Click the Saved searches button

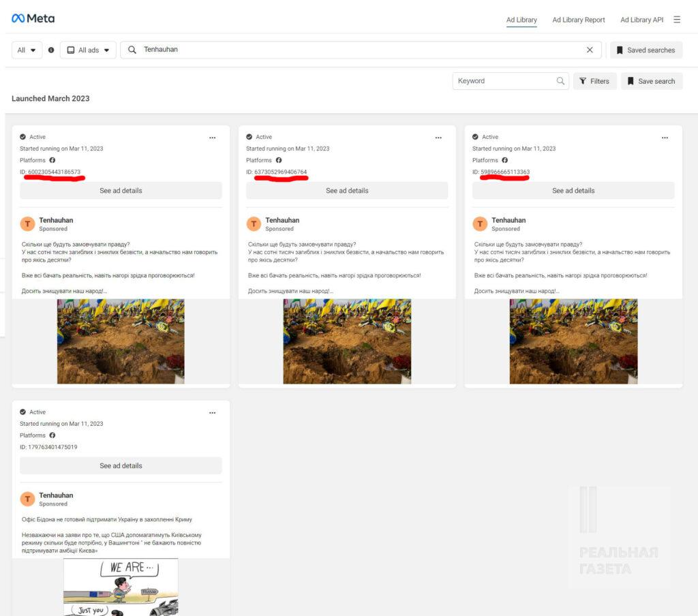[x=646, y=50]
